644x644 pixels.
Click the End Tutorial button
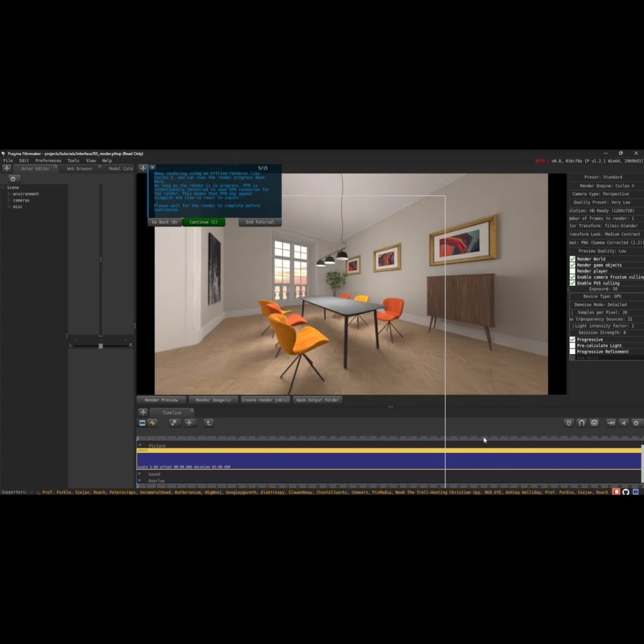click(x=260, y=222)
